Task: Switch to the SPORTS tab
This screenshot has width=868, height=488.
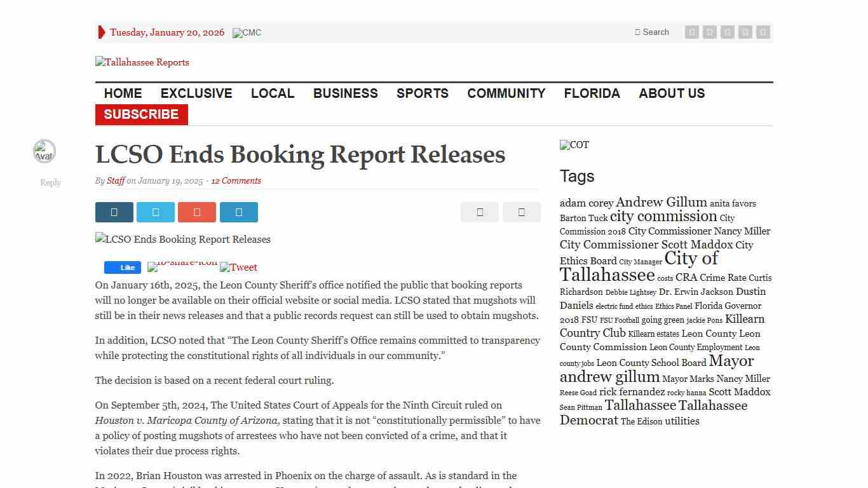Action: (422, 93)
